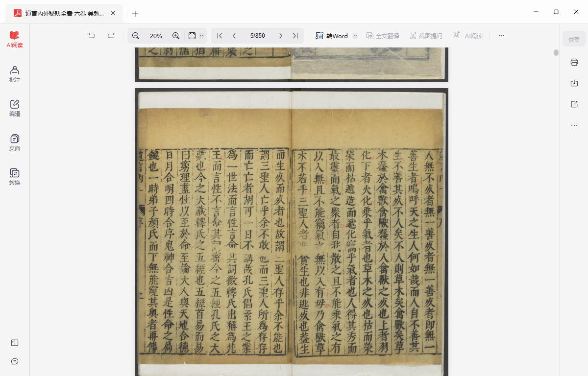
Task: Click the share/open external icon
Action: (x=574, y=104)
